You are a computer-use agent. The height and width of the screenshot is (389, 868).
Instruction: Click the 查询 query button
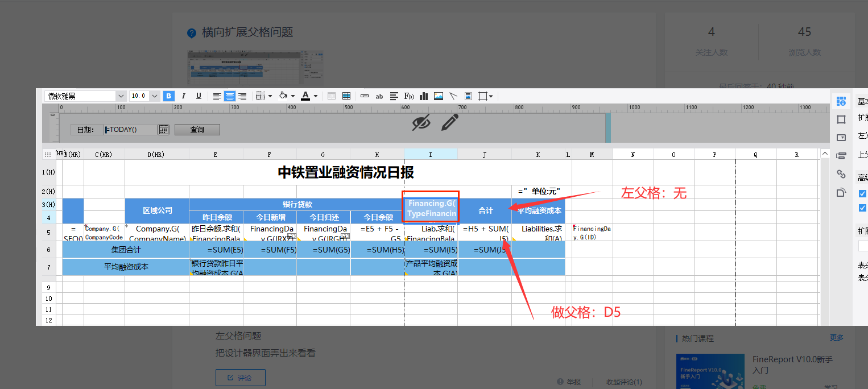pyautogui.click(x=197, y=130)
